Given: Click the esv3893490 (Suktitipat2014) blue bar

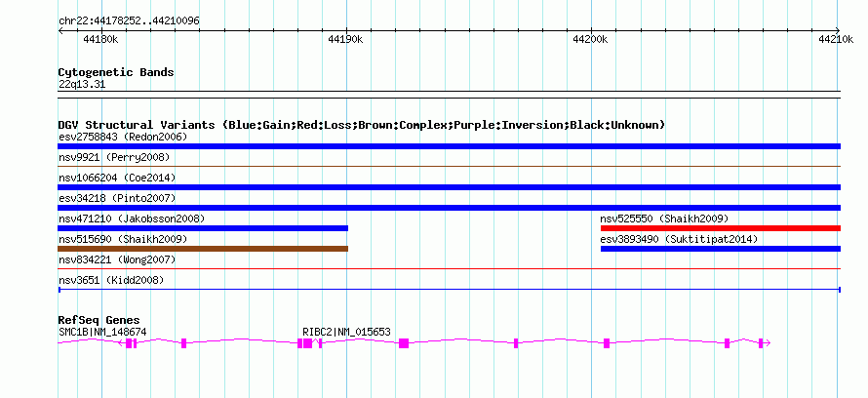Looking at the screenshot, I should click(x=721, y=249).
